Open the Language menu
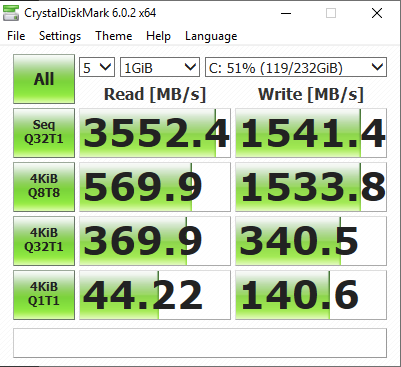The height and width of the screenshot is (367, 401). point(211,36)
